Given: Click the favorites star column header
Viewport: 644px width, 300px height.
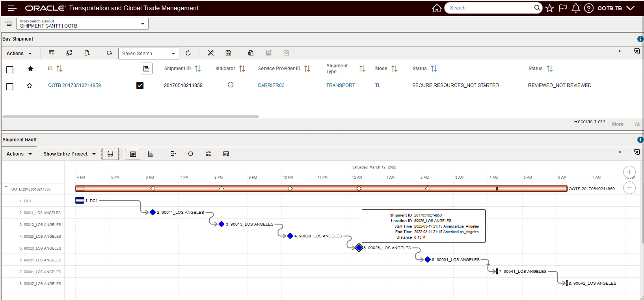Looking at the screenshot, I should tap(30, 69).
